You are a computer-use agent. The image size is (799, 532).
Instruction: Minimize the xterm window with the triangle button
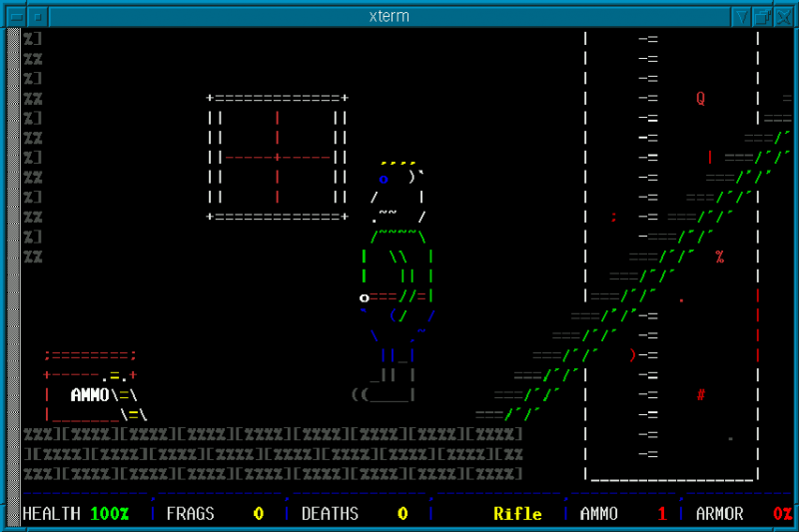pyautogui.click(x=741, y=17)
